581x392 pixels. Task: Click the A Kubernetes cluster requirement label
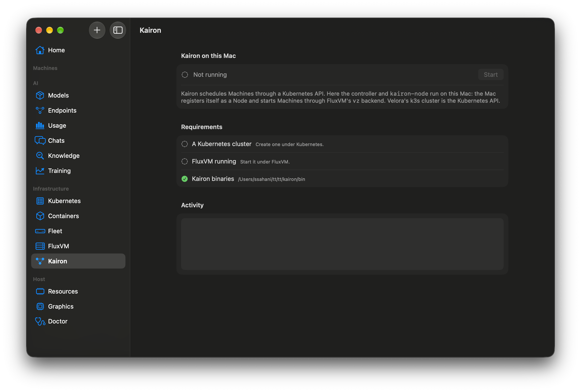[222, 144]
